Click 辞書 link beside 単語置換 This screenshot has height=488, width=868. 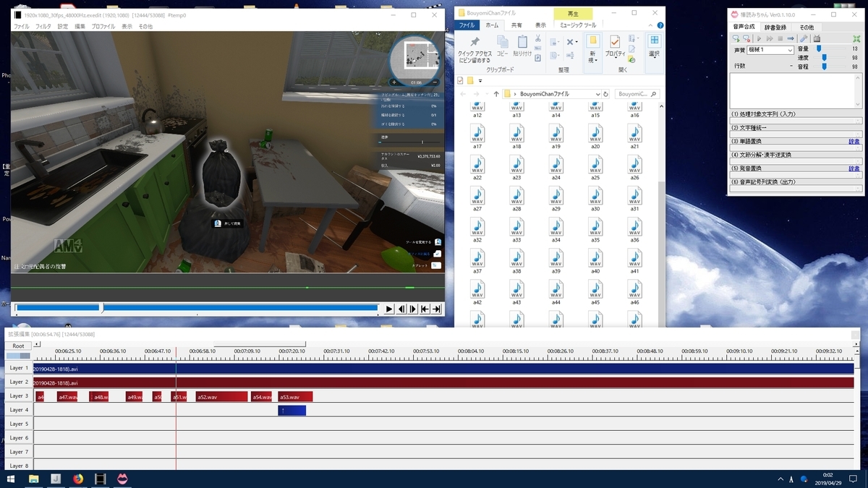[854, 142]
